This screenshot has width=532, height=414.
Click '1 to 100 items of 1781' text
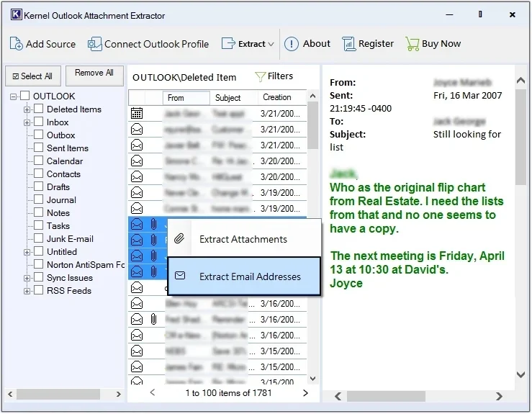click(229, 393)
